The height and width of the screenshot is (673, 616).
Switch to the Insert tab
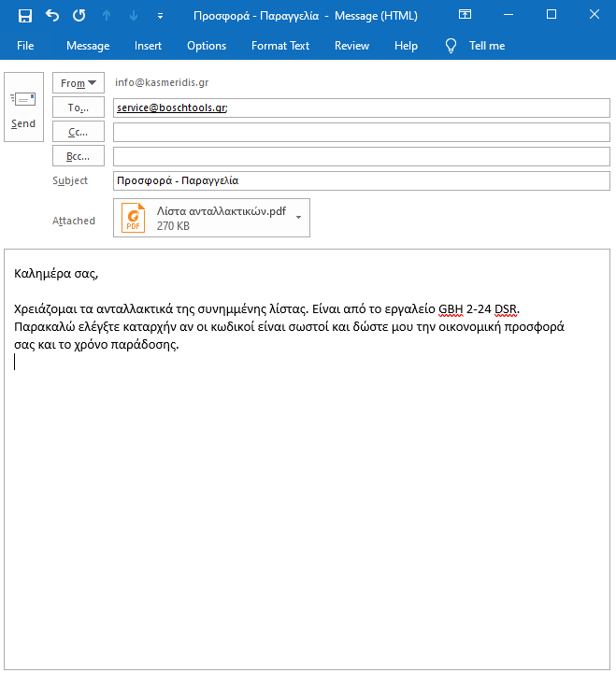tap(148, 46)
